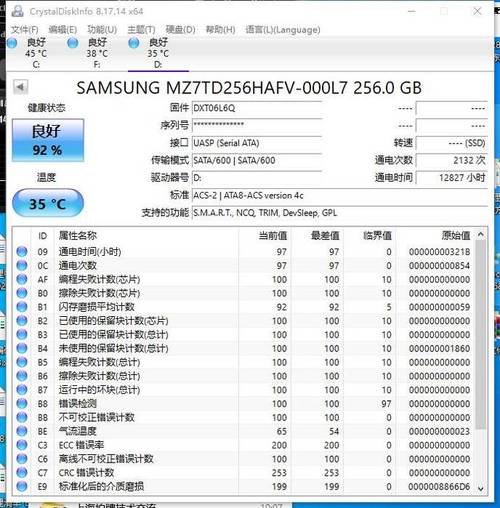This screenshot has height=508, width=500.
Task: Click the status circle for attribute B5
Action: tap(22, 362)
